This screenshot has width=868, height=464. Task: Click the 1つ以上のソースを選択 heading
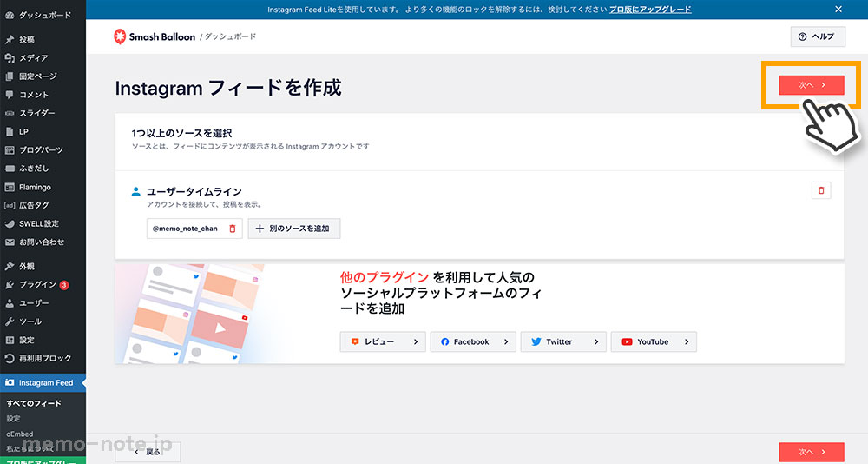181,133
